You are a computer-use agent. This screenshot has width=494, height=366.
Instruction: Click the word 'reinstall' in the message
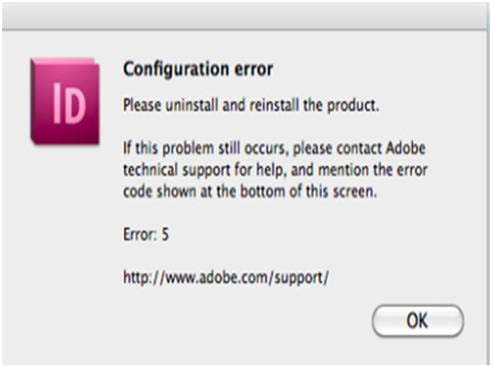[x=274, y=105]
